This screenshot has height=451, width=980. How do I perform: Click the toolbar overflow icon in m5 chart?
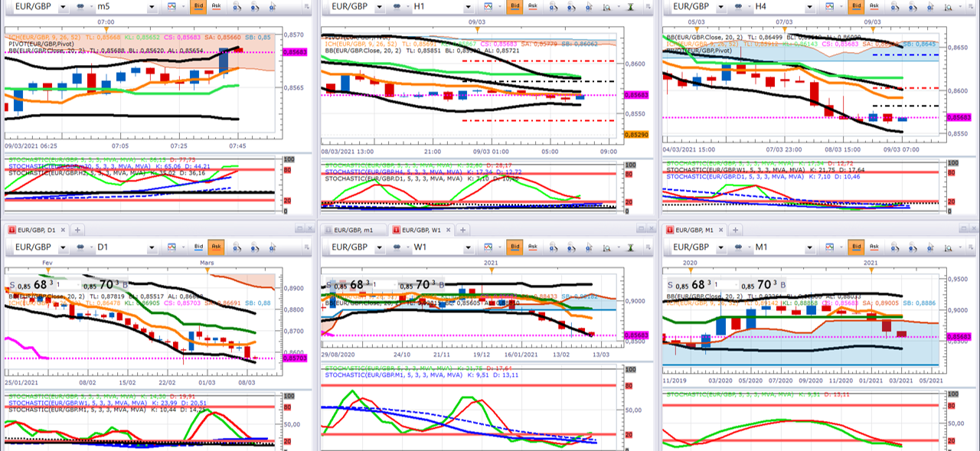[x=307, y=6]
